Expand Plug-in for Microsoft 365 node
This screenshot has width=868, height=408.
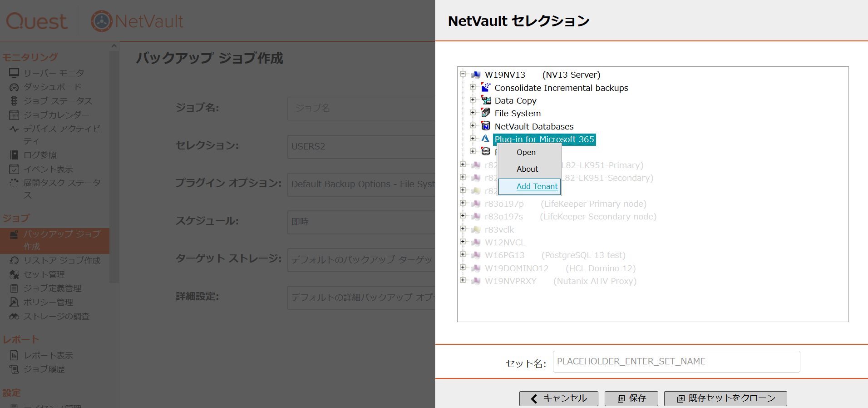pyautogui.click(x=473, y=138)
